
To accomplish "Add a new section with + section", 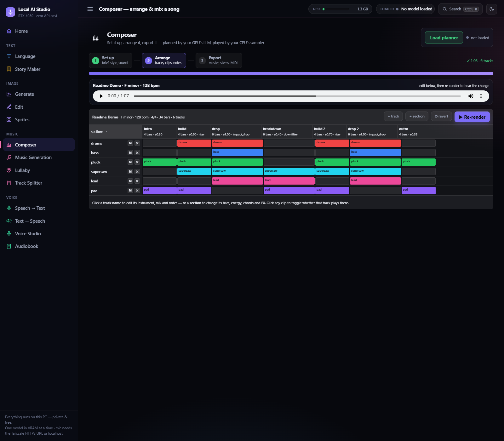I will click(417, 116).
